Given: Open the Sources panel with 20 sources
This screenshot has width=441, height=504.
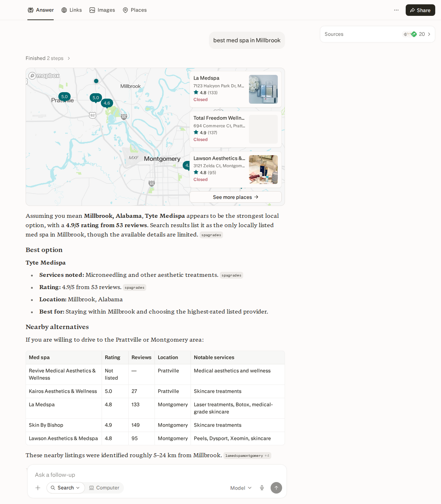Looking at the screenshot, I should (378, 34).
